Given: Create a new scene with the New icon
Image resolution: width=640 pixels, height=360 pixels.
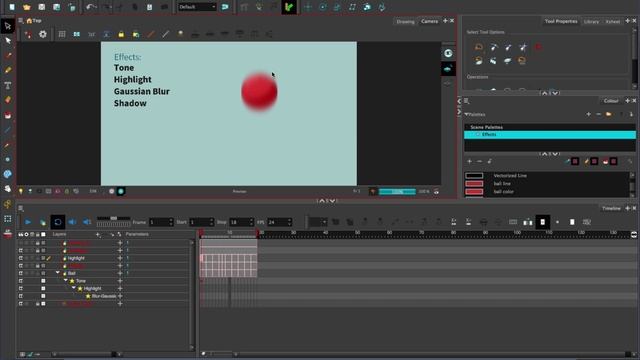Looking at the screenshot, I should 12,7.
